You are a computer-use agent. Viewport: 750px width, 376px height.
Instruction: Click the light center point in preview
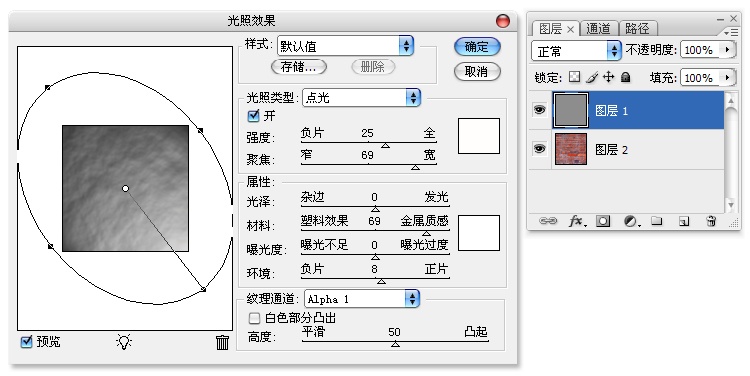coord(125,188)
